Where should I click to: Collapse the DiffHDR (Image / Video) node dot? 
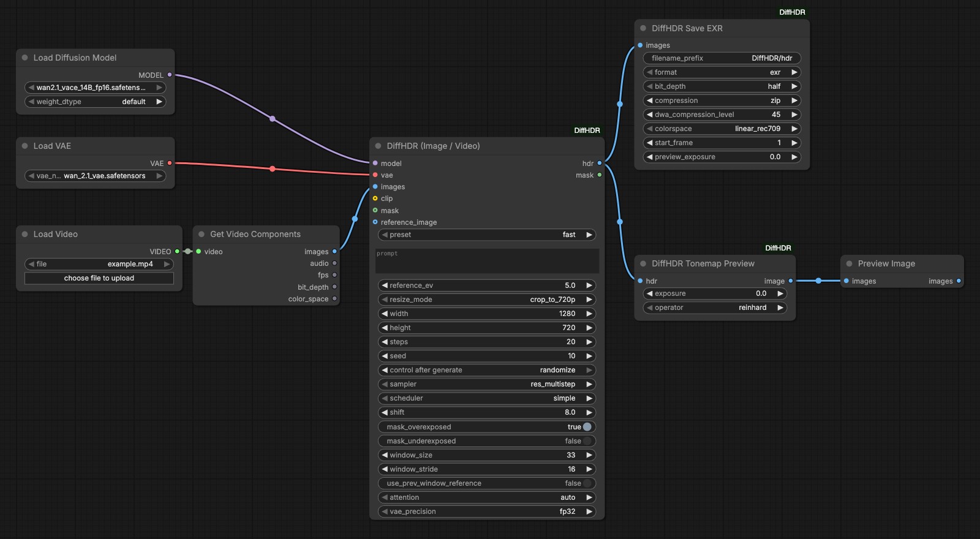point(379,146)
